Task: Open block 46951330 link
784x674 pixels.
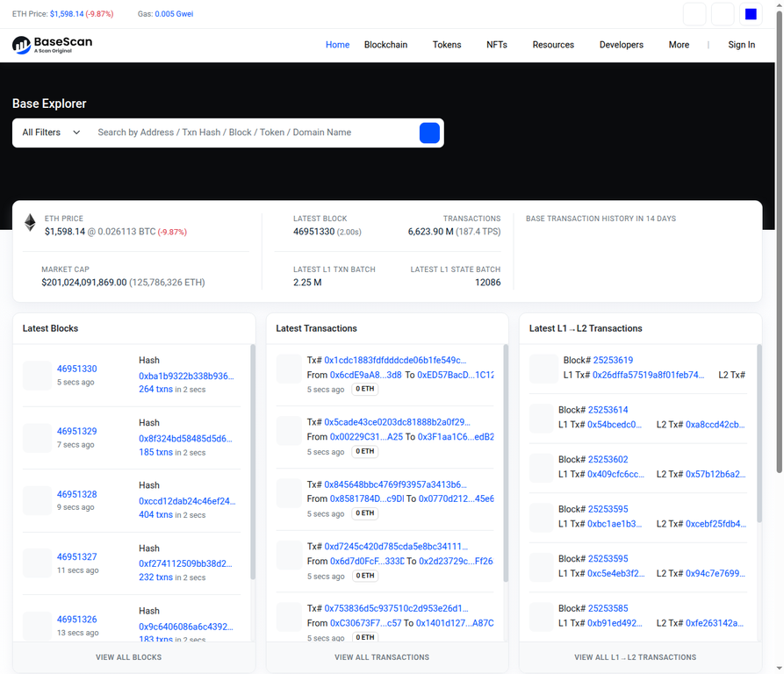Action: point(77,369)
